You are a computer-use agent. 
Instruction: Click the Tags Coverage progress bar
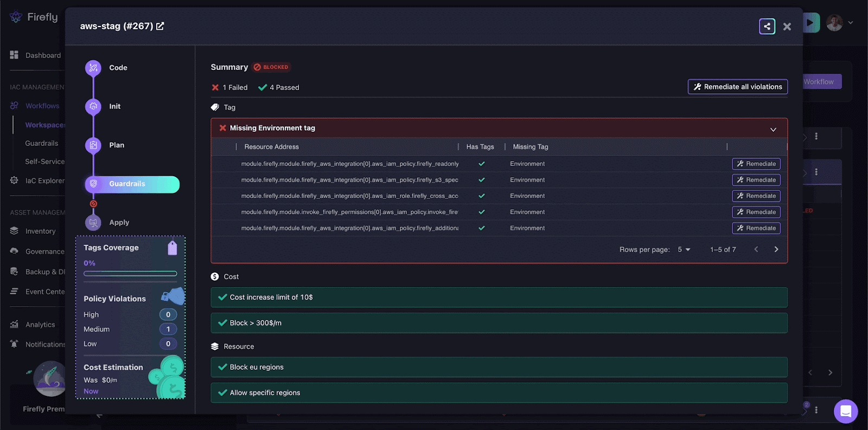tap(130, 274)
